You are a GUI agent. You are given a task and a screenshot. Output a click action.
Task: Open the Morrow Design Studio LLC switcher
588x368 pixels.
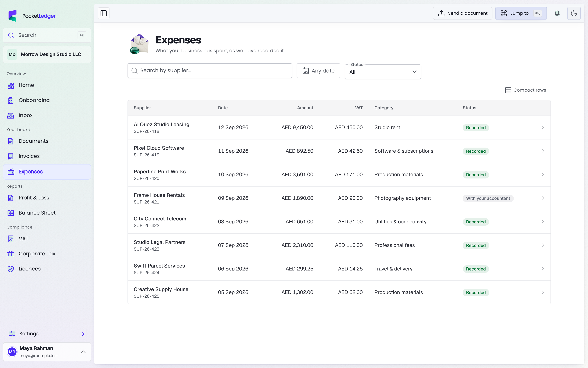pyautogui.click(x=47, y=54)
